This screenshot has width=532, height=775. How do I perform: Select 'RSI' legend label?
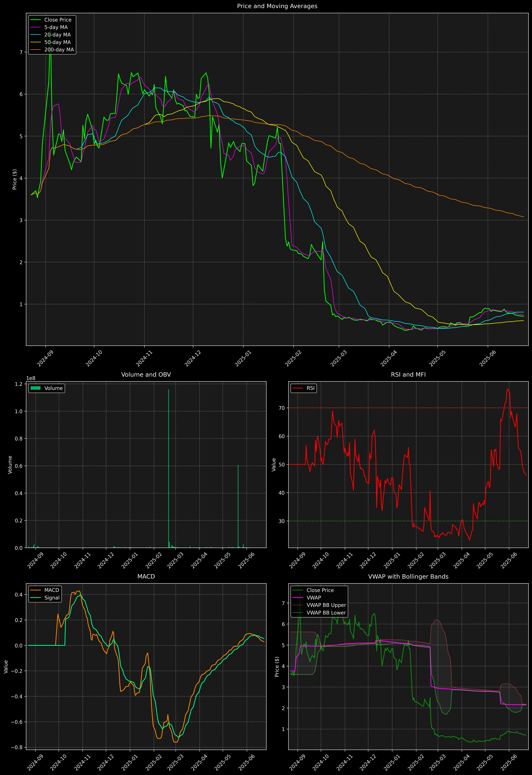[310, 388]
